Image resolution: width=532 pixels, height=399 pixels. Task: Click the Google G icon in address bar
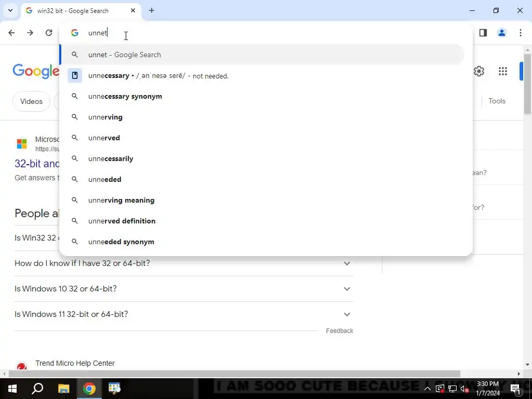75,33
